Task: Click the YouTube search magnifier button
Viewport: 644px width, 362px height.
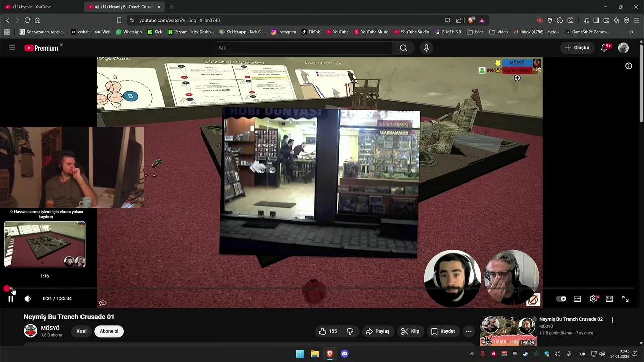Action: (404, 48)
